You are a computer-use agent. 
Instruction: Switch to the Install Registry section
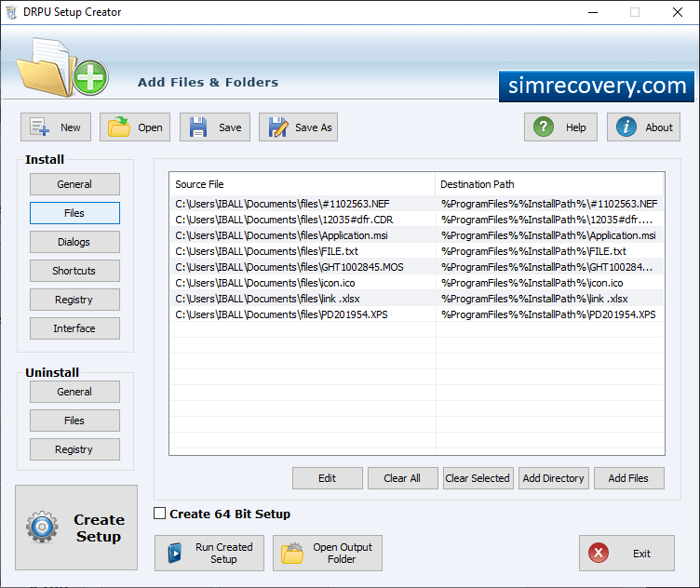[x=74, y=300]
